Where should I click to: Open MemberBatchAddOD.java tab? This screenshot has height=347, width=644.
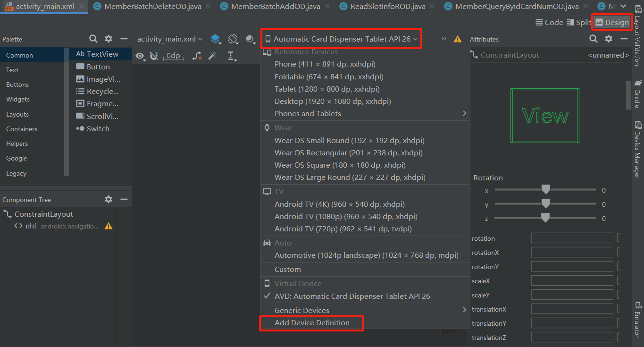(x=274, y=6)
